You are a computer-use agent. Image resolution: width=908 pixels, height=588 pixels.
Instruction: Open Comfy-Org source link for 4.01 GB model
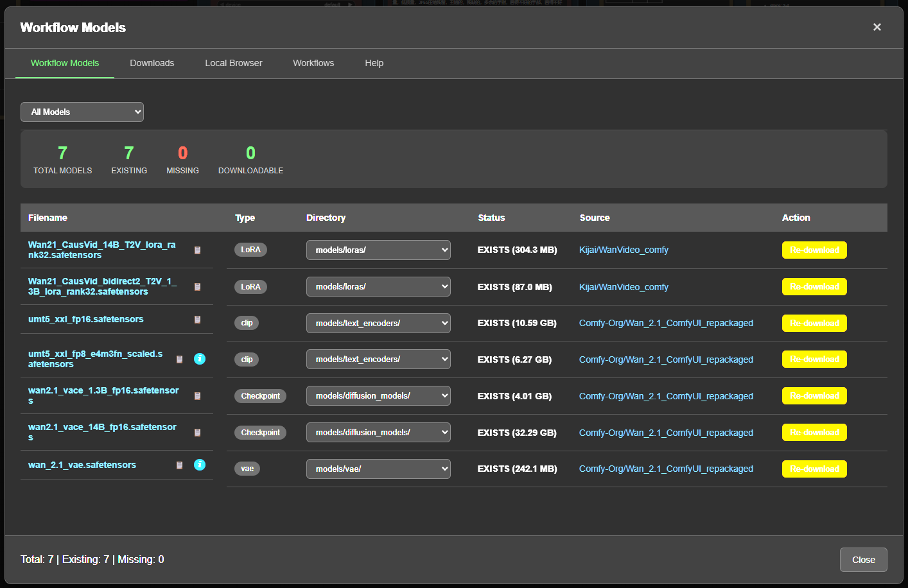click(x=666, y=396)
